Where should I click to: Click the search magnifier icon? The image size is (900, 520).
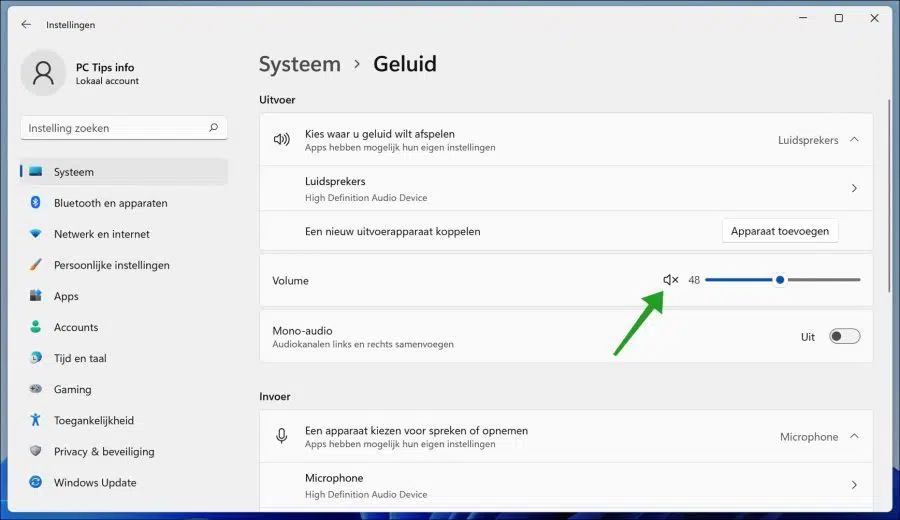[214, 127]
